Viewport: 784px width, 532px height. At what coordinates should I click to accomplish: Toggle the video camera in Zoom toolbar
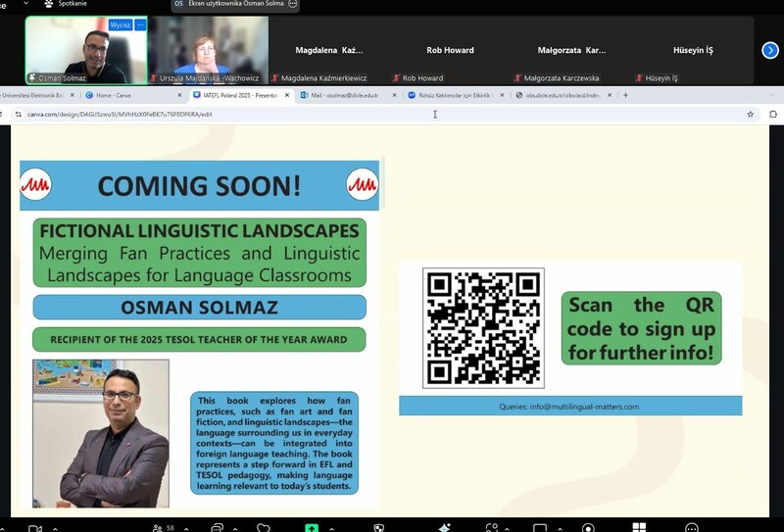[x=34, y=528]
